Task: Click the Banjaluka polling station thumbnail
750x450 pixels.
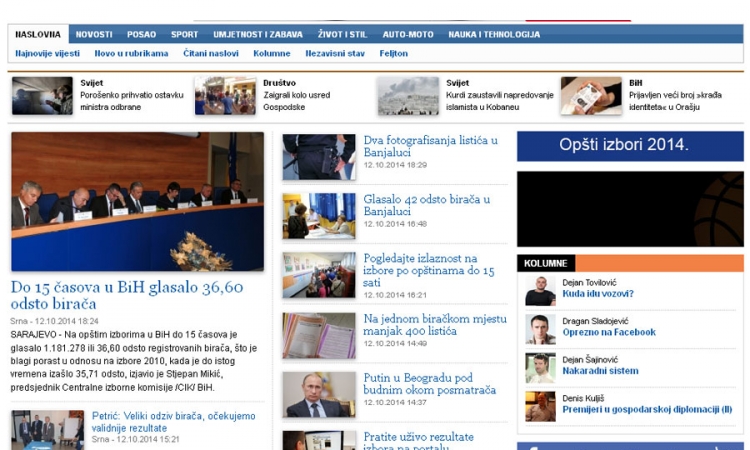Action: 319,216
